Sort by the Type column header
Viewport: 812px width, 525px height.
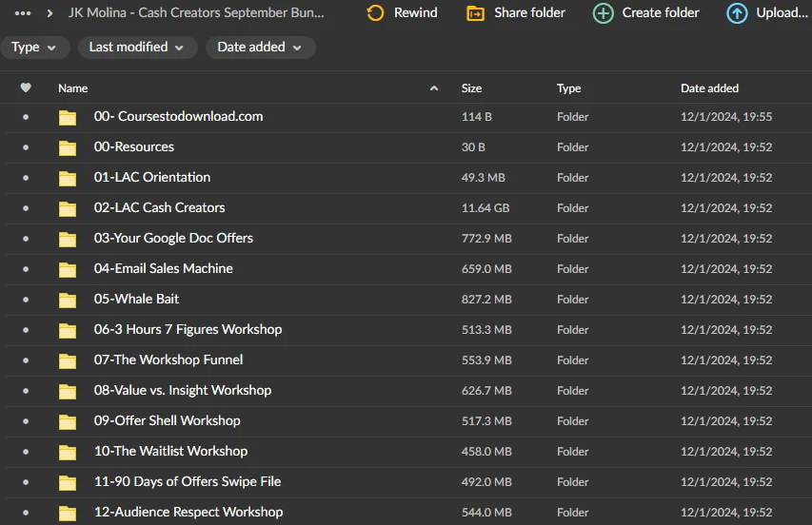click(x=568, y=88)
